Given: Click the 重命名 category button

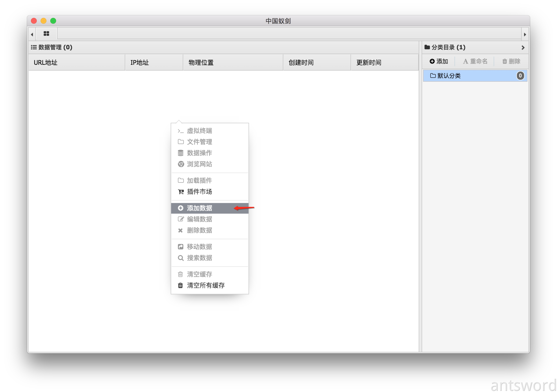Looking at the screenshot, I should click(475, 61).
